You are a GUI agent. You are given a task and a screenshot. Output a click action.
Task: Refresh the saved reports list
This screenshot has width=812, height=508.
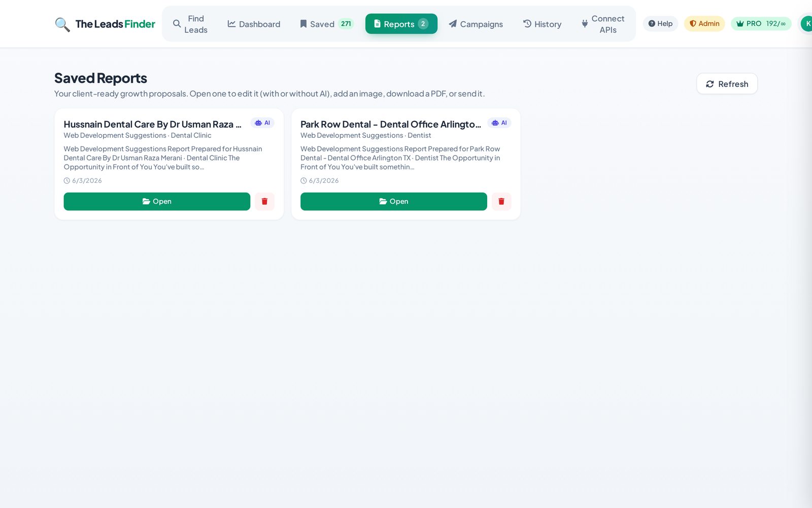[x=727, y=84]
